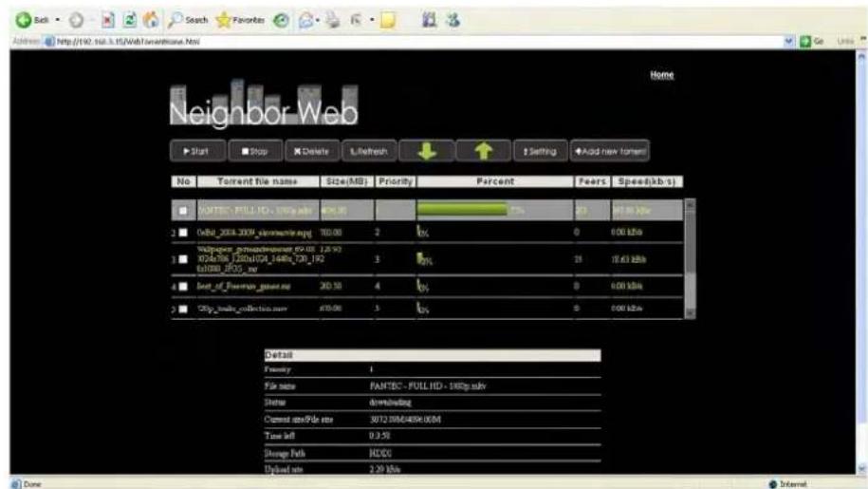868x489 pixels.
Task: Click the Research book toolbar icon
Action: coord(429,21)
